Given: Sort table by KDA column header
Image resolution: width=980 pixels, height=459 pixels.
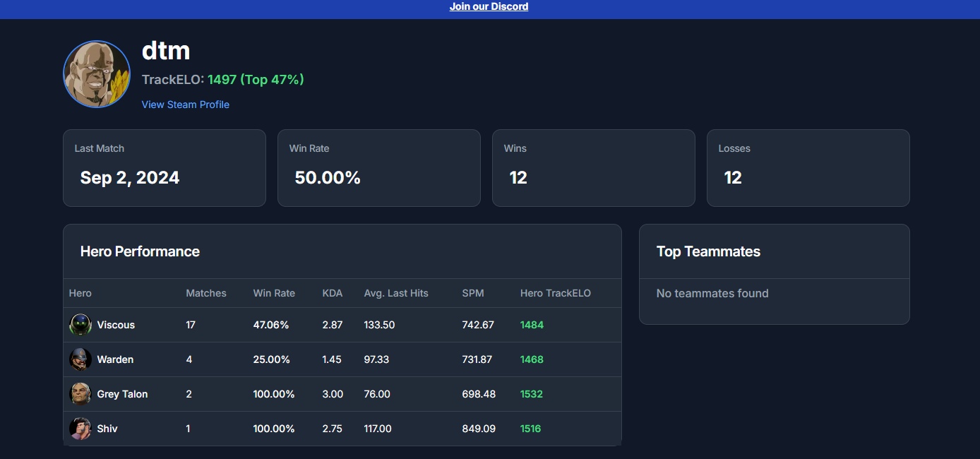Looking at the screenshot, I should click(x=332, y=293).
